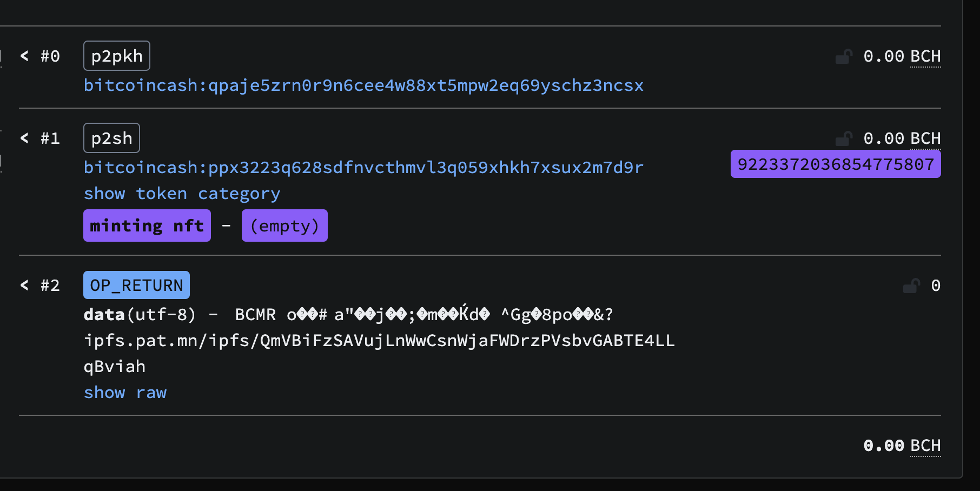980x491 pixels.
Task: Open the bitcoincash:ppx3223q628sdfnvcthmvl3q059xhkh7xsux2m7d9r address
Action: [363, 168]
